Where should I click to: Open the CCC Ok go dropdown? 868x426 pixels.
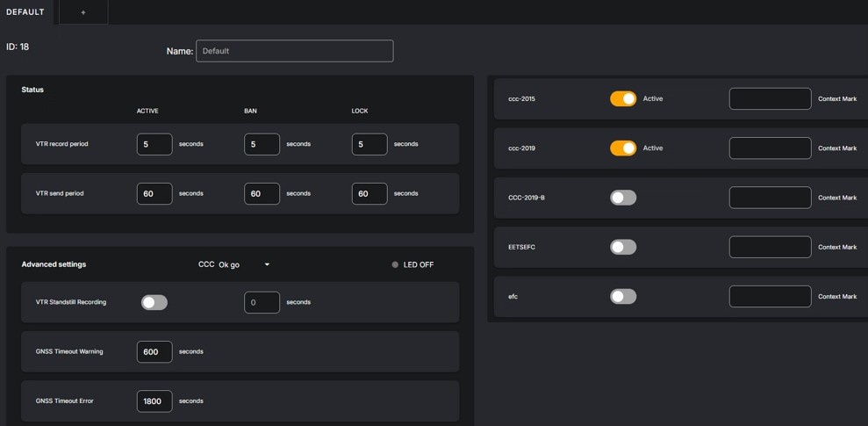pos(244,264)
